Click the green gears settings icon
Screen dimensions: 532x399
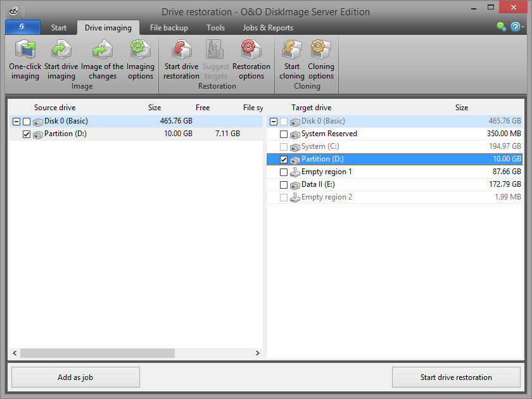coord(502,27)
